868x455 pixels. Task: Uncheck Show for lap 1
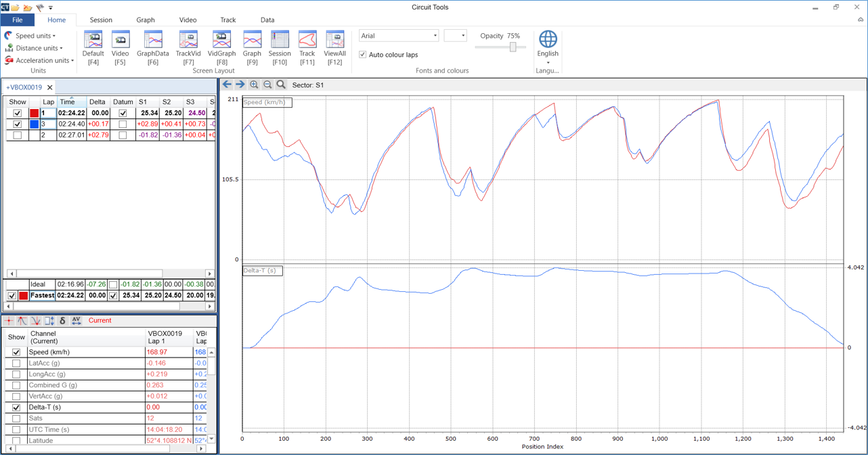[17, 114]
